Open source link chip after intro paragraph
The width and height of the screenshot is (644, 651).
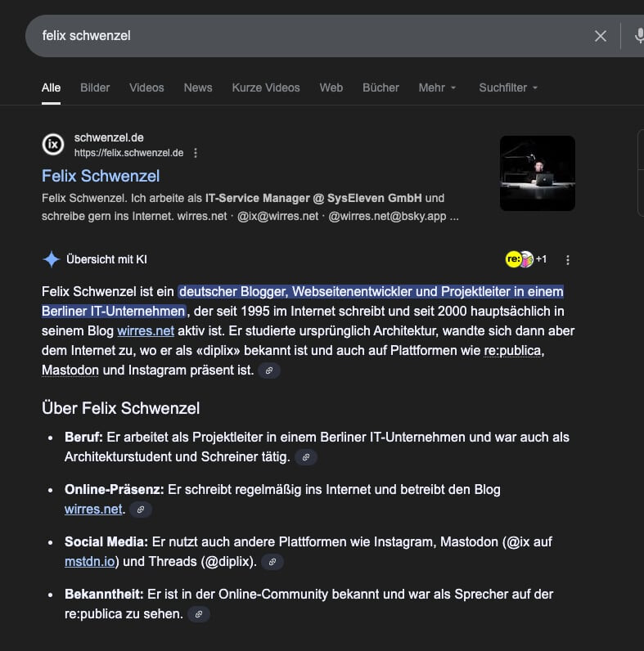pyautogui.click(x=268, y=371)
